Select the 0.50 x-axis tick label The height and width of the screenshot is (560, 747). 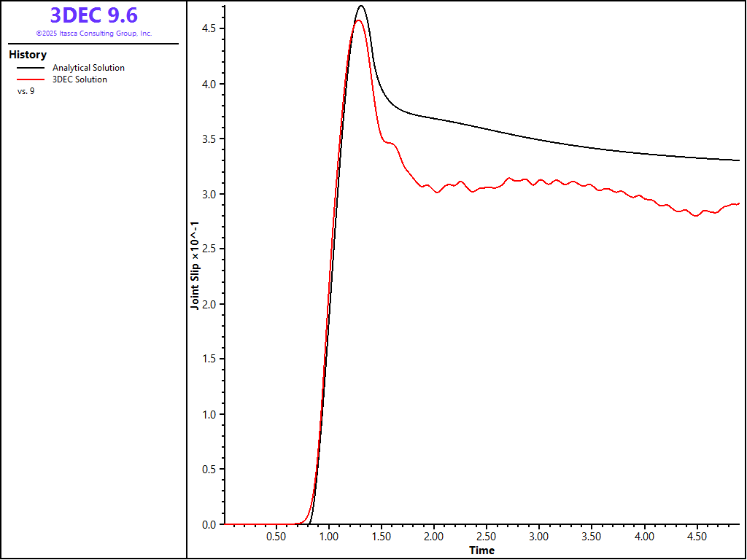(276, 537)
